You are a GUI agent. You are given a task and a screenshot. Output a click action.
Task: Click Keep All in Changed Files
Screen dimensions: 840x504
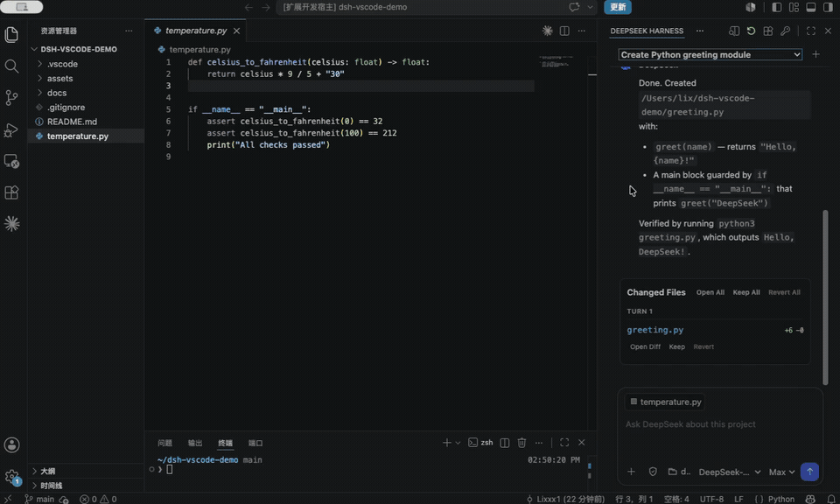[x=746, y=292]
